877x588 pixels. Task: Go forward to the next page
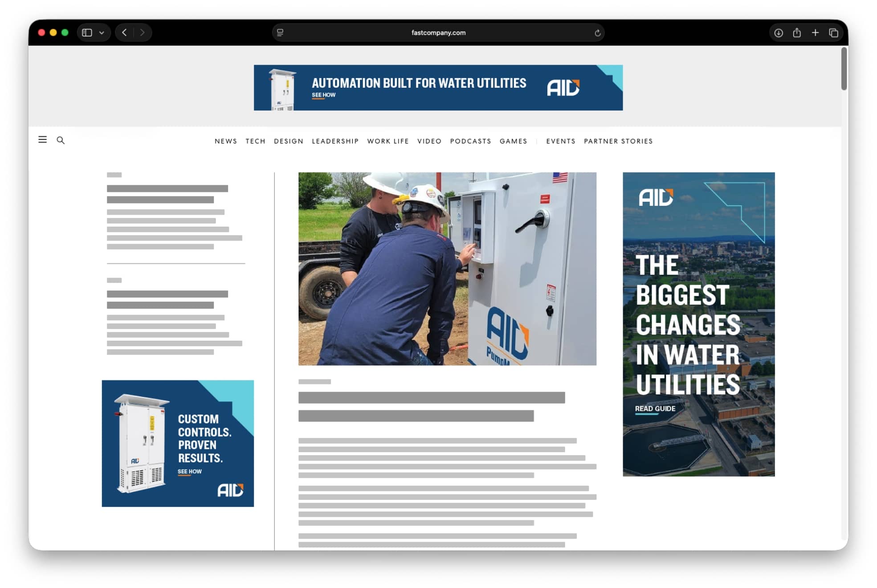click(x=142, y=33)
